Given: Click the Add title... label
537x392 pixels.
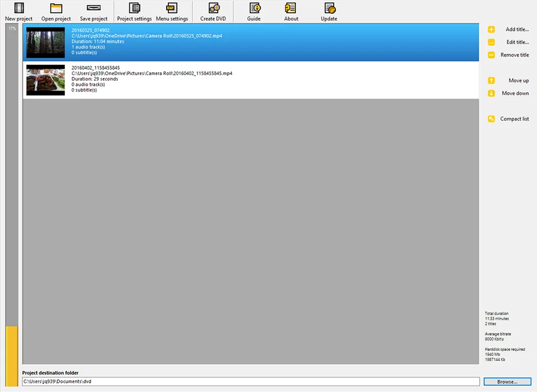Looking at the screenshot, I should [x=517, y=29].
